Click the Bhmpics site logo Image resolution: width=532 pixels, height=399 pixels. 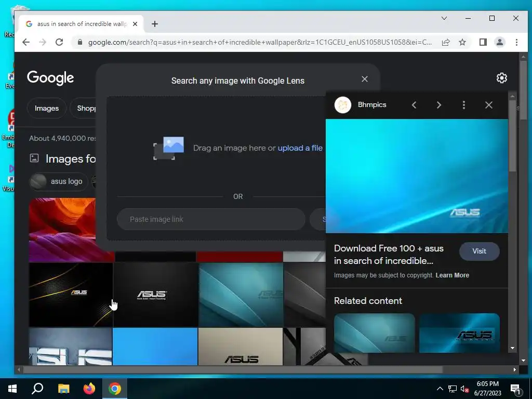coord(343,105)
